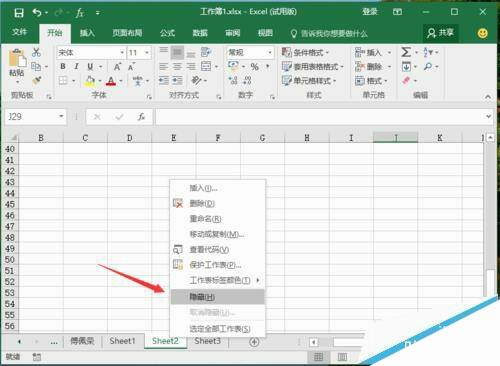Collapse the ribbon with the arrow
This screenshot has width=500, height=366.
488,97
